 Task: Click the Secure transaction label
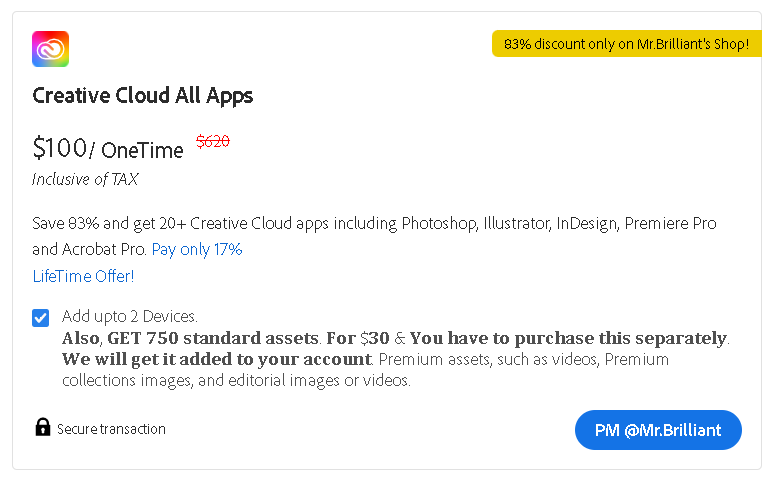111,429
